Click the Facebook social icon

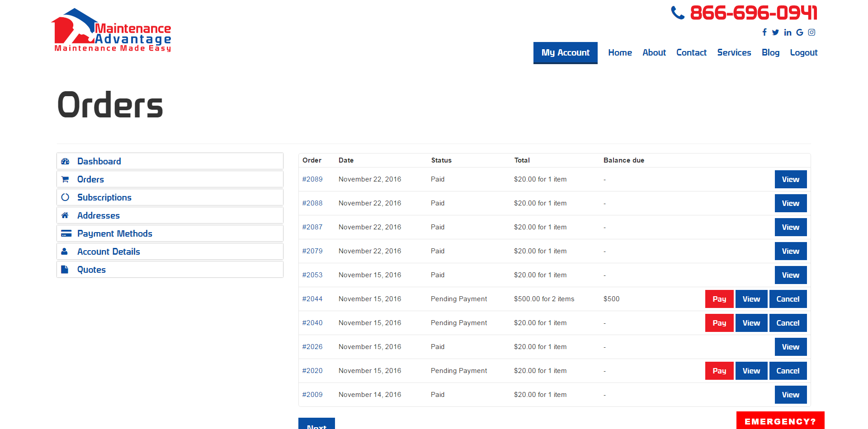(x=764, y=32)
